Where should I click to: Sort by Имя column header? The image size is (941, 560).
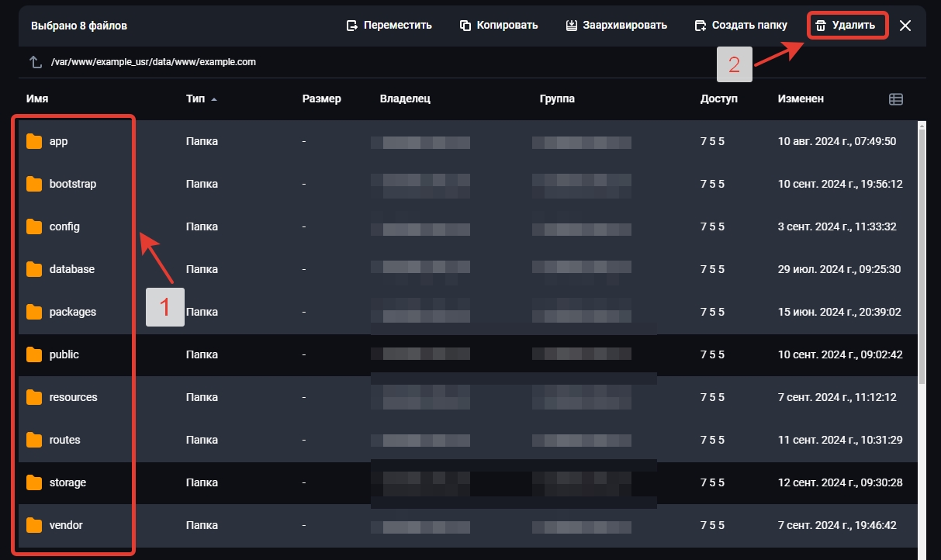tap(37, 99)
